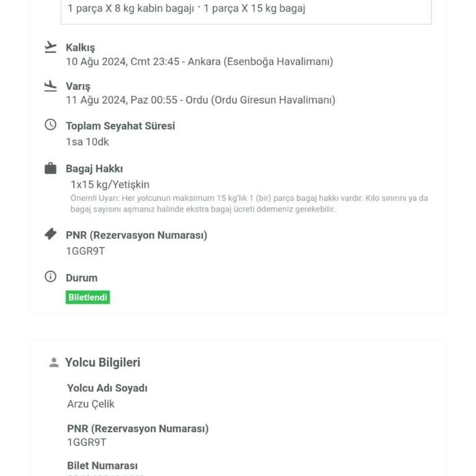Click the person icon next to Yolcu Bilgileri
Screen dimensions: 476x476
pos(54,362)
